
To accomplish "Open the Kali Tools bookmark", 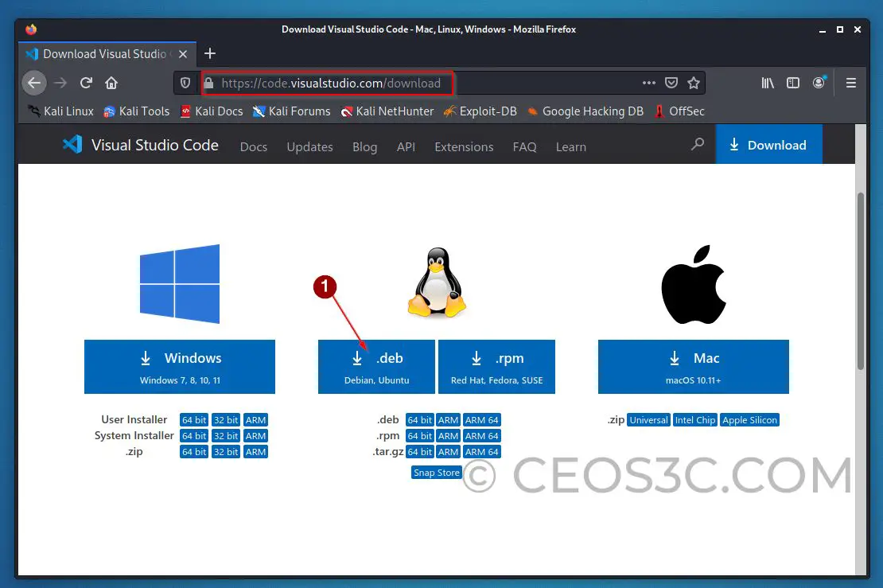I will pos(136,111).
